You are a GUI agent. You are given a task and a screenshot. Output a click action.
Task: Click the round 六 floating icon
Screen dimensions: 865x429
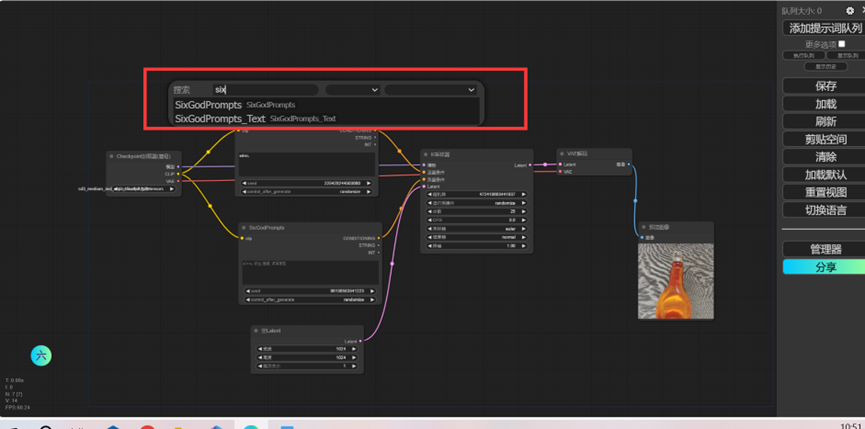[x=41, y=356]
